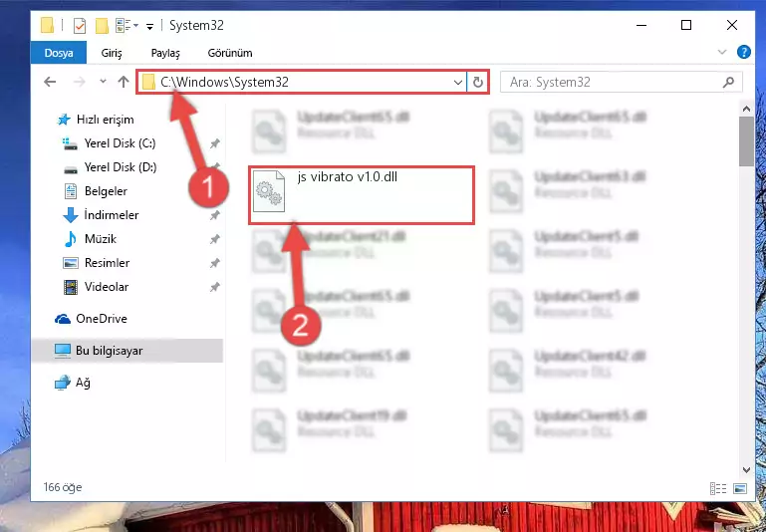The width and height of the screenshot is (766, 532).
Task: Click the New folder icon in the title bar
Action: (102, 25)
